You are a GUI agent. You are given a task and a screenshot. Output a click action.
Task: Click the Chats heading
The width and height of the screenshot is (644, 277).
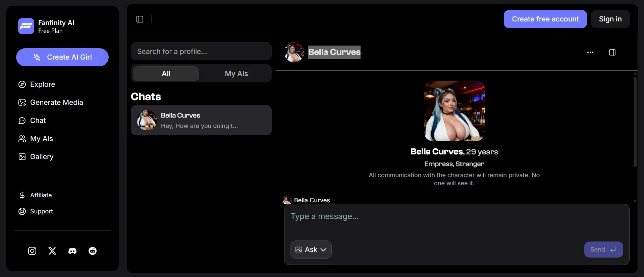tap(146, 96)
